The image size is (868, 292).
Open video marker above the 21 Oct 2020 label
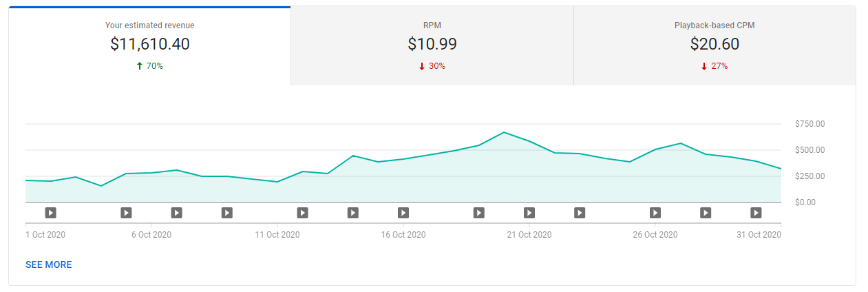click(529, 213)
